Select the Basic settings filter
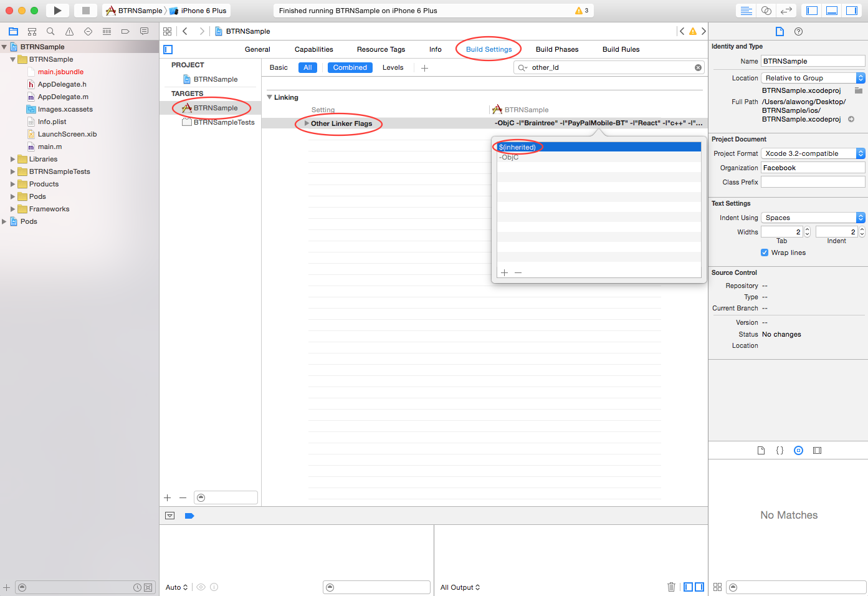Screen dimensions: 868x596 point(279,67)
